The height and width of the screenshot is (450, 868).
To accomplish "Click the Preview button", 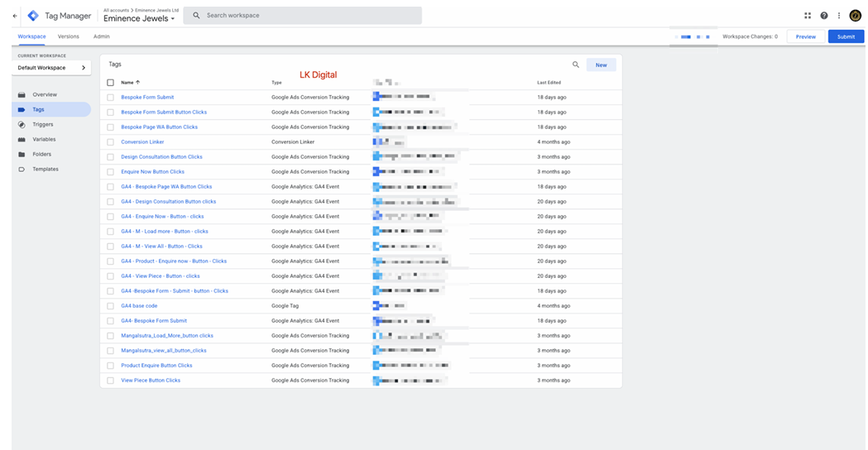I will point(805,36).
